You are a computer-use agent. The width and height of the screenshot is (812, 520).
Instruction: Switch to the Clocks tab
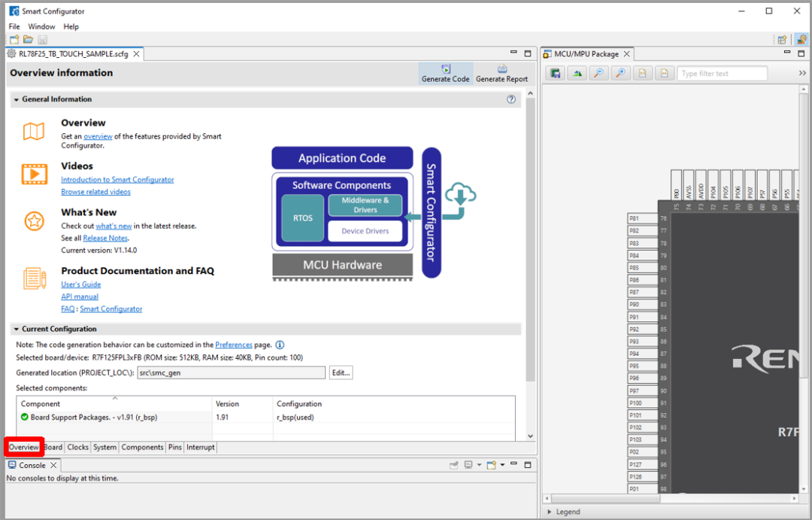pyautogui.click(x=77, y=447)
